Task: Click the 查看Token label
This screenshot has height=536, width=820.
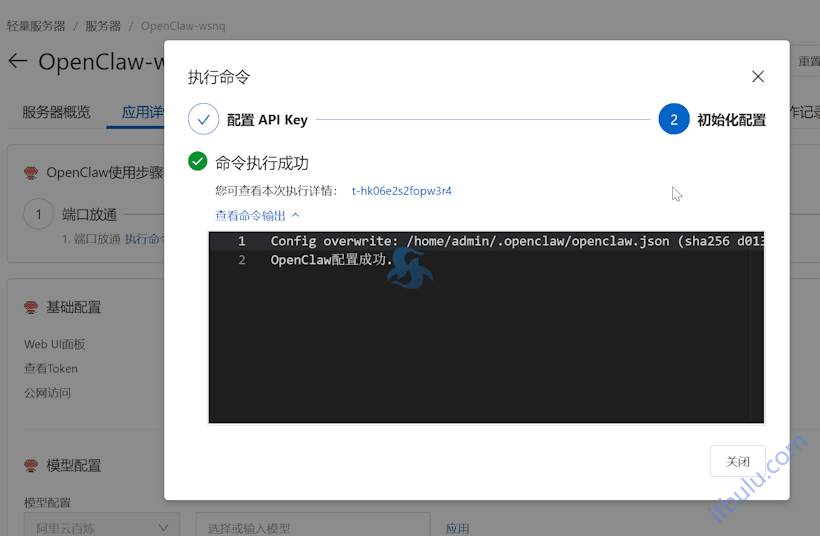Action: 51,369
